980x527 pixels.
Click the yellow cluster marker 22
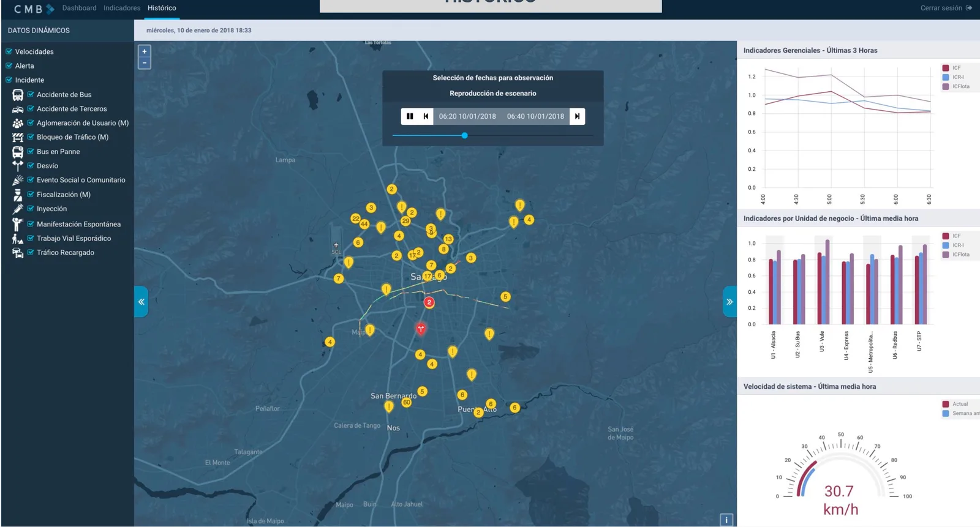[355, 219]
